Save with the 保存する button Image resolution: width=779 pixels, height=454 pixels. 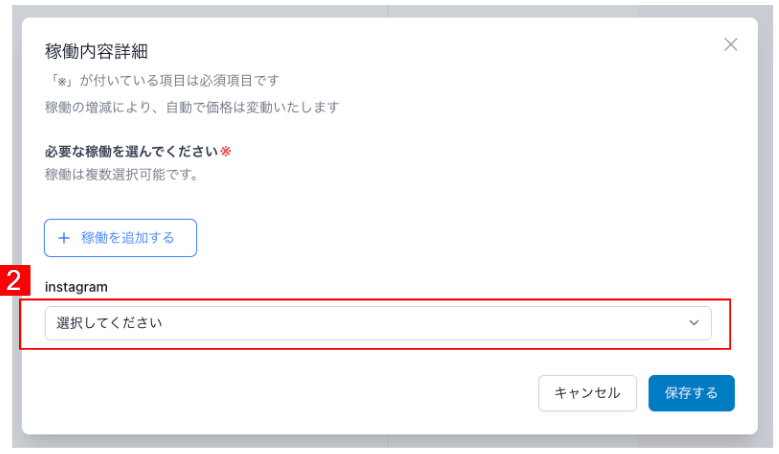691,393
